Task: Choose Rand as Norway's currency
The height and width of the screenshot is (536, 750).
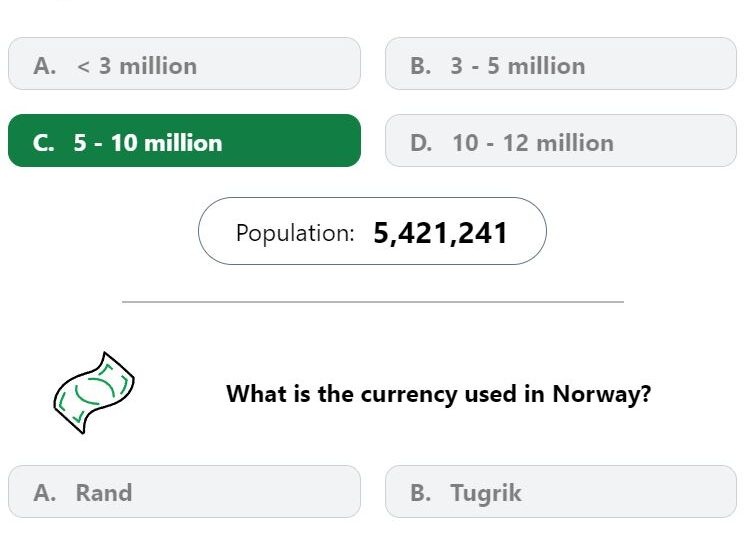Action: coord(184,492)
